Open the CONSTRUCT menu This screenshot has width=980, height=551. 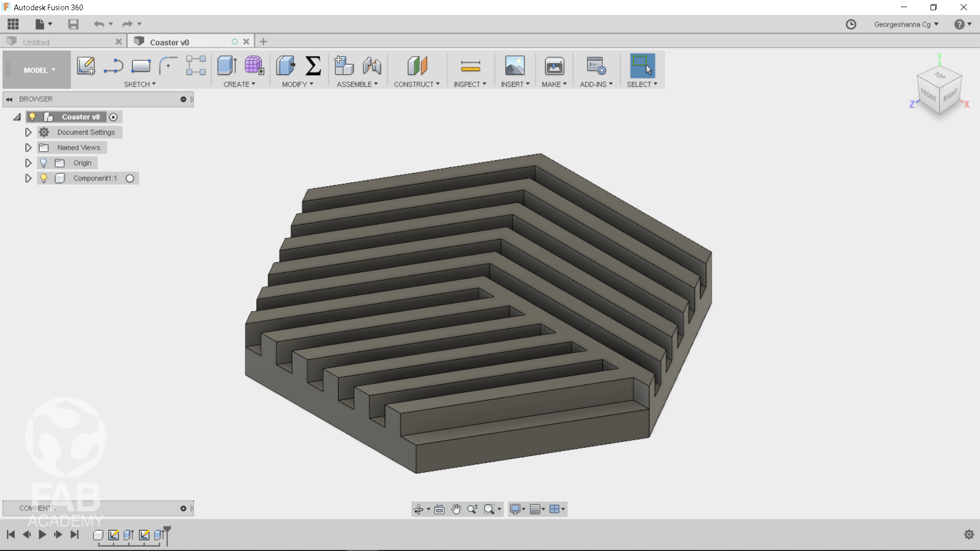[x=416, y=84]
